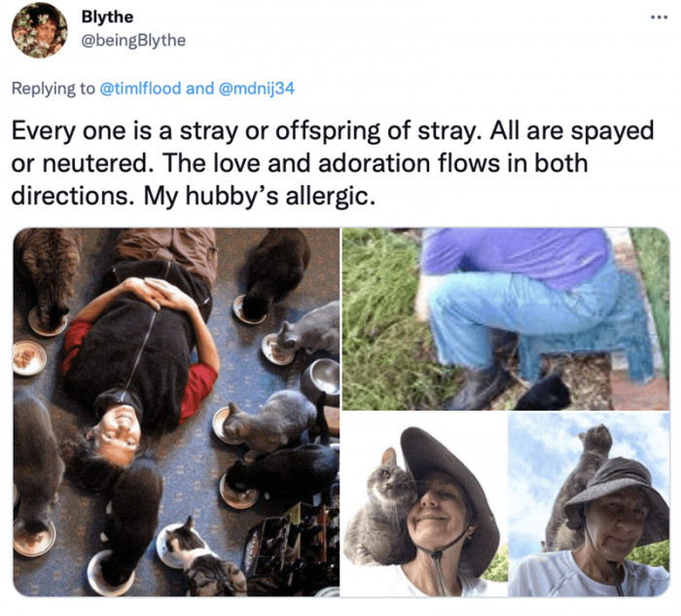
Task: Open the @timlflood mention link
Action: 140,89
